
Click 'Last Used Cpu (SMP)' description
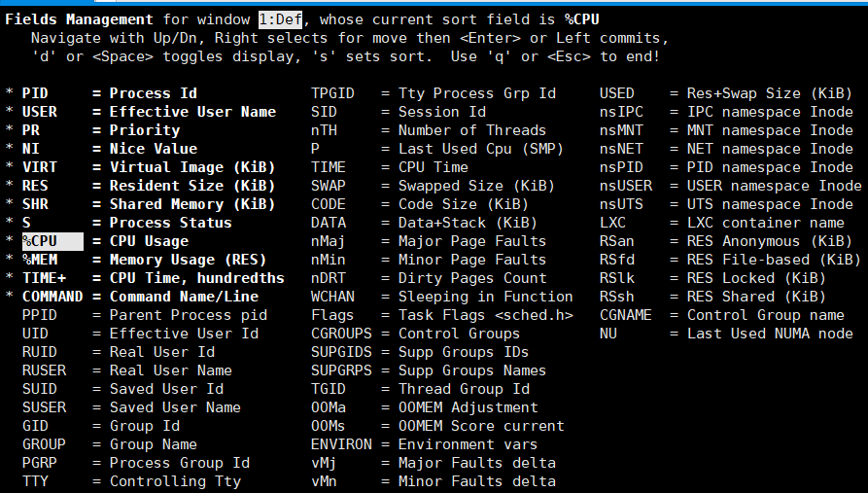coord(480,149)
